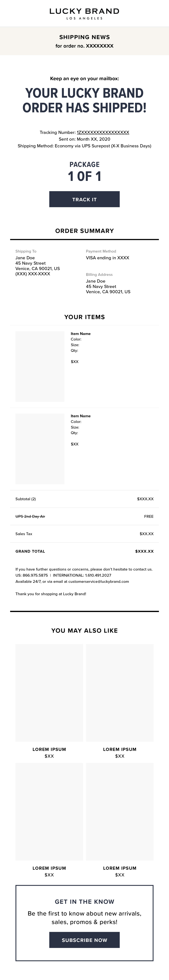Click the customerservice@luckybrand.com email address
Image resolution: width=169 pixels, height=980 pixels.
(x=99, y=581)
